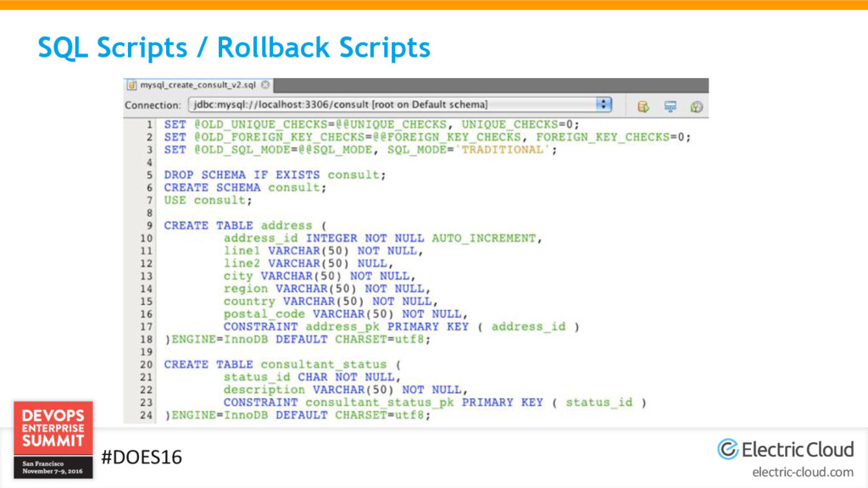The height and width of the screenshot is (488, 868).
Task: Click the Connection combo box stepper arrows
Action: pos(604,104)
